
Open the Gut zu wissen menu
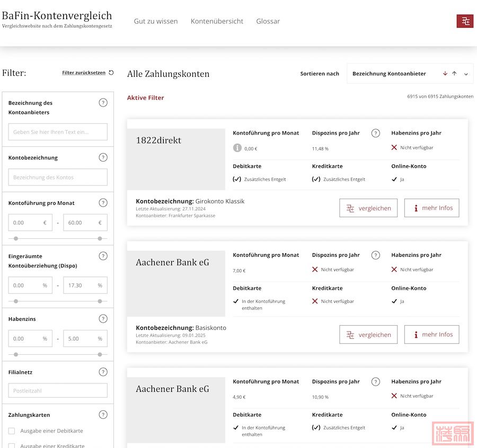[x=156, y=21]
